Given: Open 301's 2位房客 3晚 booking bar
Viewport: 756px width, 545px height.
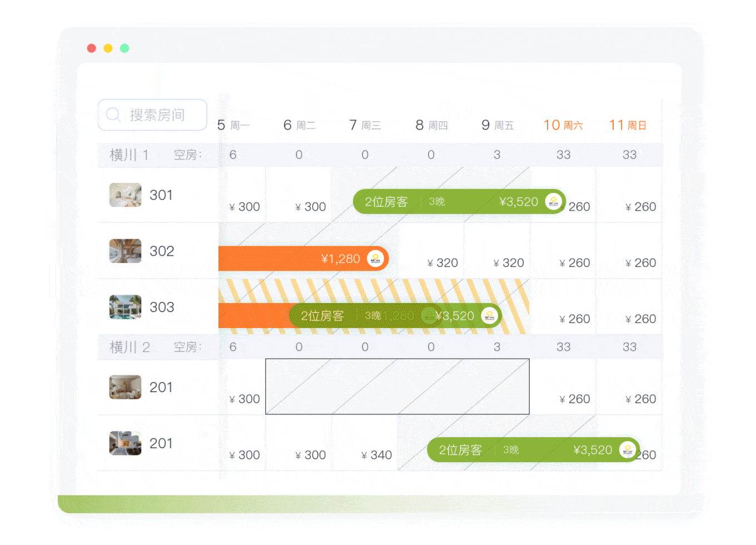Looking at the screenshot, I should point(459,202).
